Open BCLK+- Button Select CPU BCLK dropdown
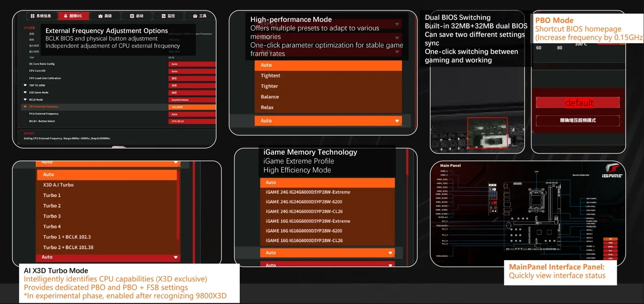The height and width of the screenshot is (304, 644). [192, 121]
